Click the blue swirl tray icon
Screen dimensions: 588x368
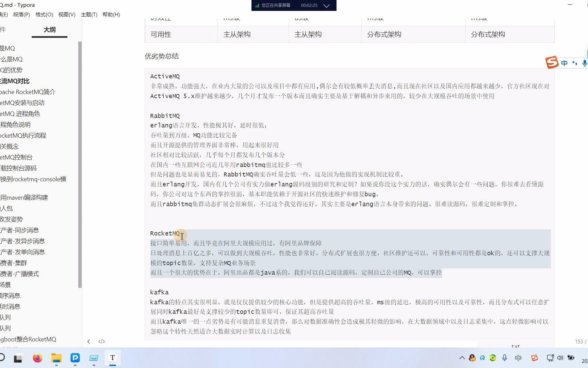pyautogui.click(x=483, y=358)
